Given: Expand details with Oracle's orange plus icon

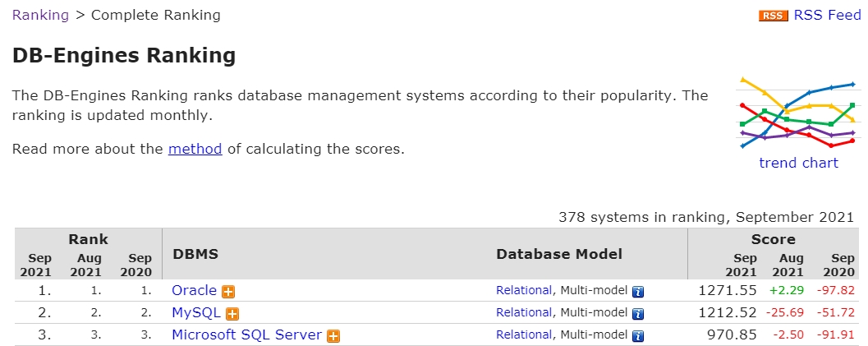Looking at the screenshot, I should (x=228, y=291).
